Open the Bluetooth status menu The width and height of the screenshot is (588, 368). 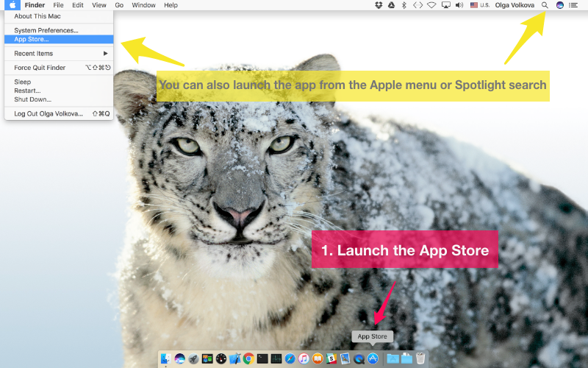(404, 5)
